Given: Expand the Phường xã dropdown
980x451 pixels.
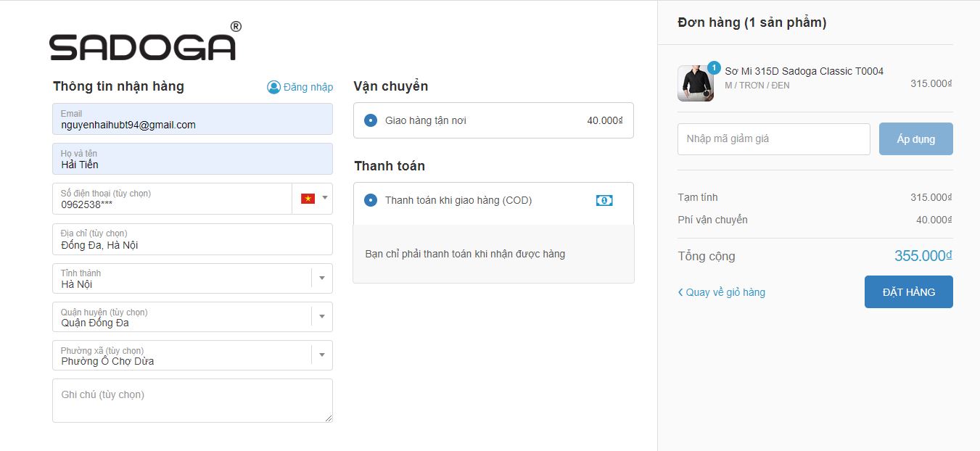Looking at the screenshot, I should [x=322, y=355].
